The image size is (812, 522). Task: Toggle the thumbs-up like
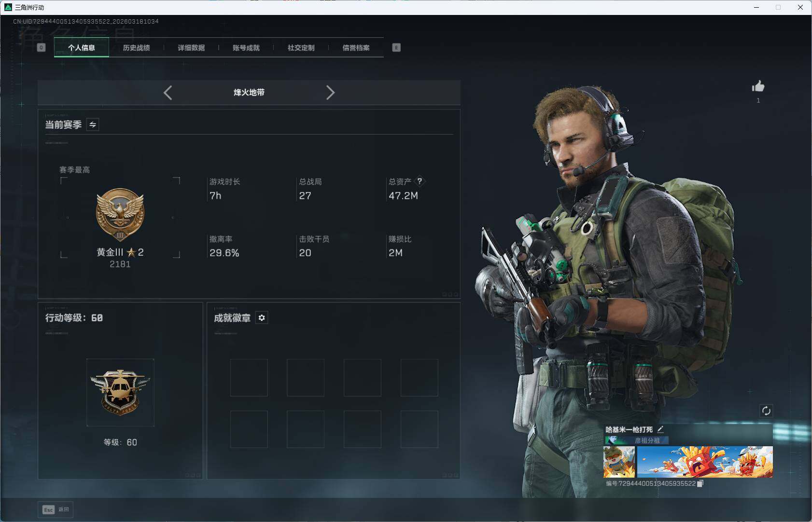[x=758, y=87]
